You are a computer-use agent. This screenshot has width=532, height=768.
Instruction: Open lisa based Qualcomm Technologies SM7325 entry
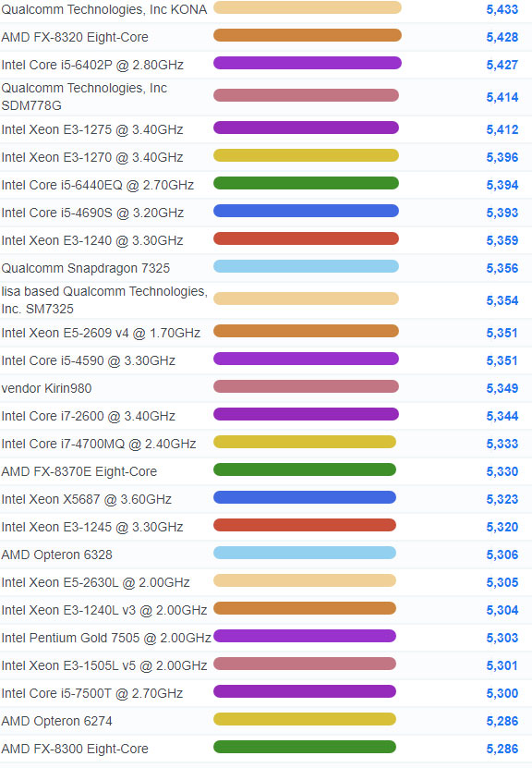click(104, 299)
